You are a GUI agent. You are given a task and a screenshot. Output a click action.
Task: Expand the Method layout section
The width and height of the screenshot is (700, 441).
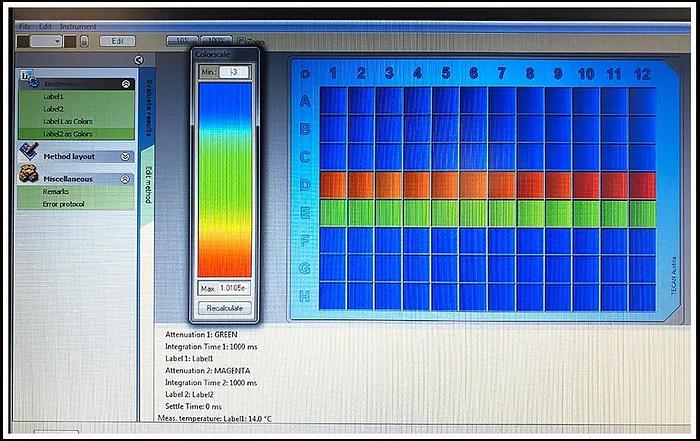point(125,156)
